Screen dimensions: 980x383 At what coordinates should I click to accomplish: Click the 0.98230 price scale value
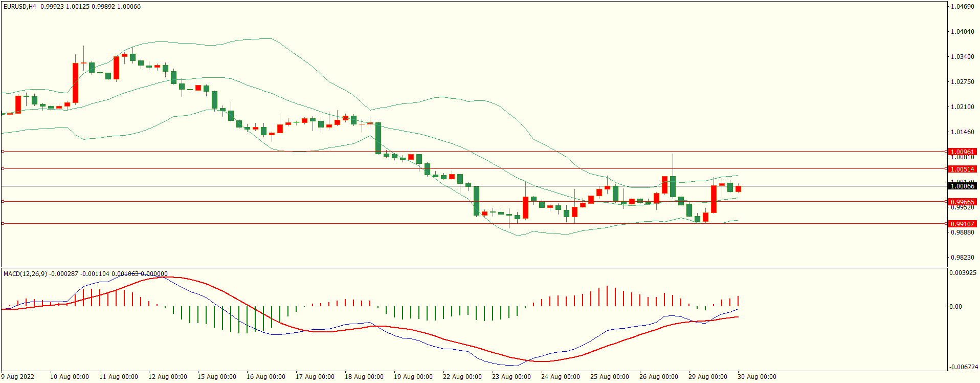tap(962, 258)
